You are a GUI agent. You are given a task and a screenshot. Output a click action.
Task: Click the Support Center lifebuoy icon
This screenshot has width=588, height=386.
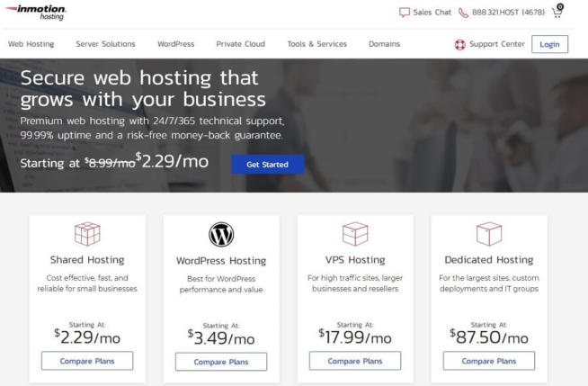(460, 45)
